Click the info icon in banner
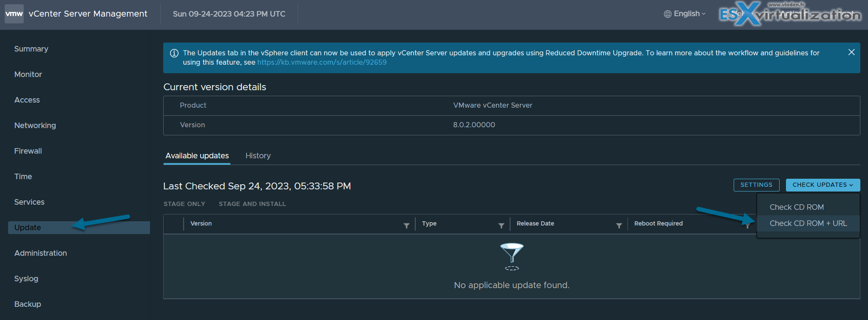 174,53
